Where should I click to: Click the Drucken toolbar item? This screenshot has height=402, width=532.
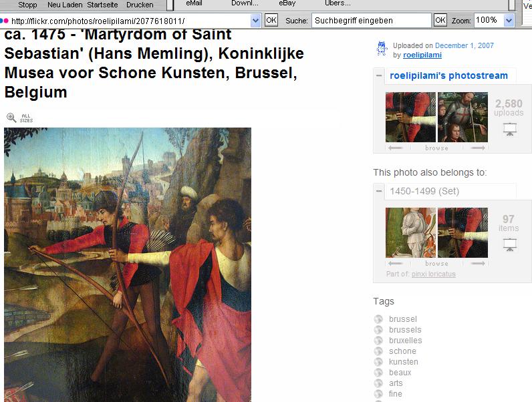pyautogui.click(x=140, y=5)
